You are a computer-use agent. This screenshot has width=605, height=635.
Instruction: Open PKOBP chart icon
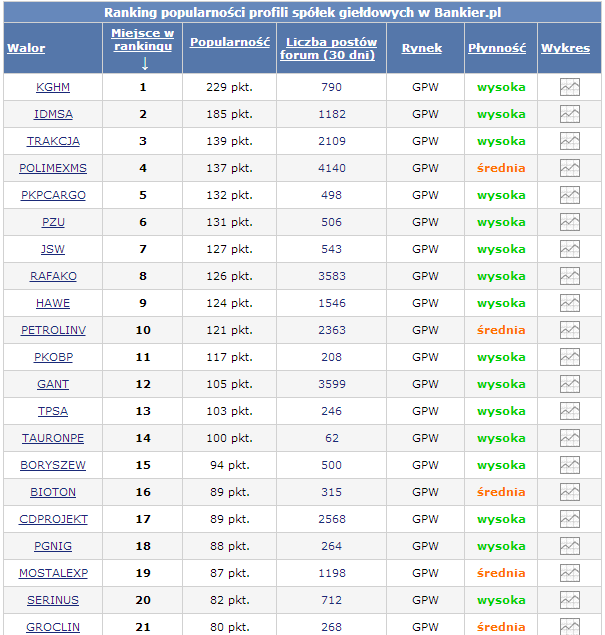570,357
